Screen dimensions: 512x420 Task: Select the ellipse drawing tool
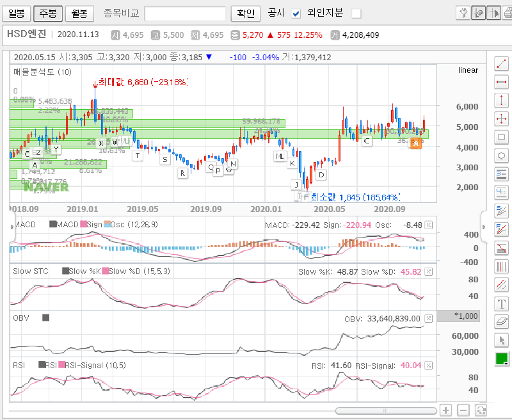501,156
